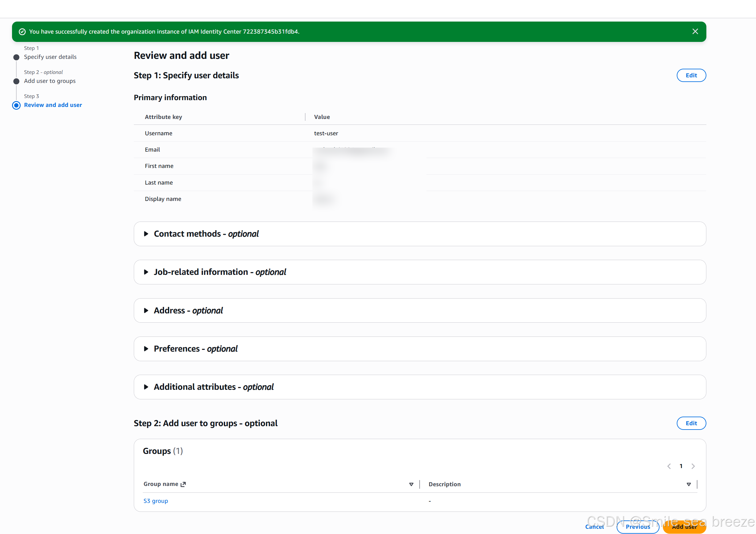Go to the previous page in Groups table
The image size is (756, 534).
[669, 466]
